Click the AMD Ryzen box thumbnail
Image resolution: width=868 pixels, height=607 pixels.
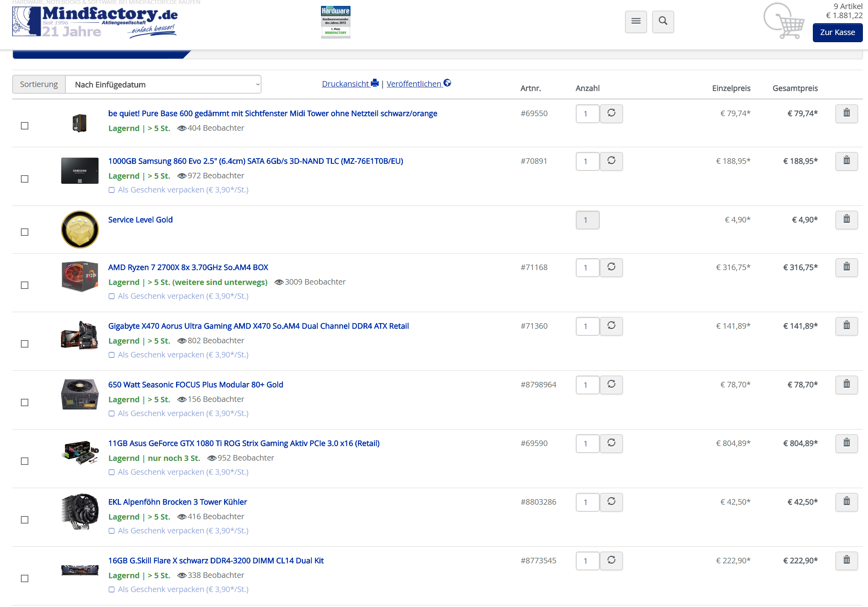pyautogui.click(x=80, y=277)
